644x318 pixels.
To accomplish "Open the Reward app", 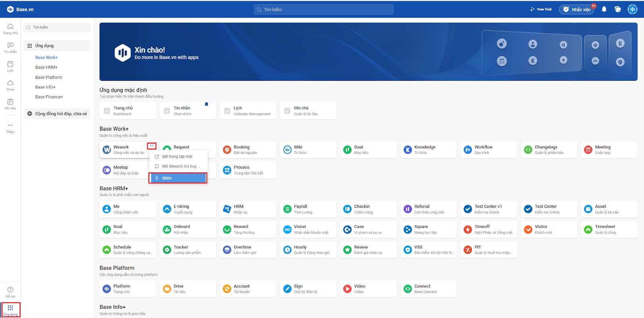I will coord(248,229).
